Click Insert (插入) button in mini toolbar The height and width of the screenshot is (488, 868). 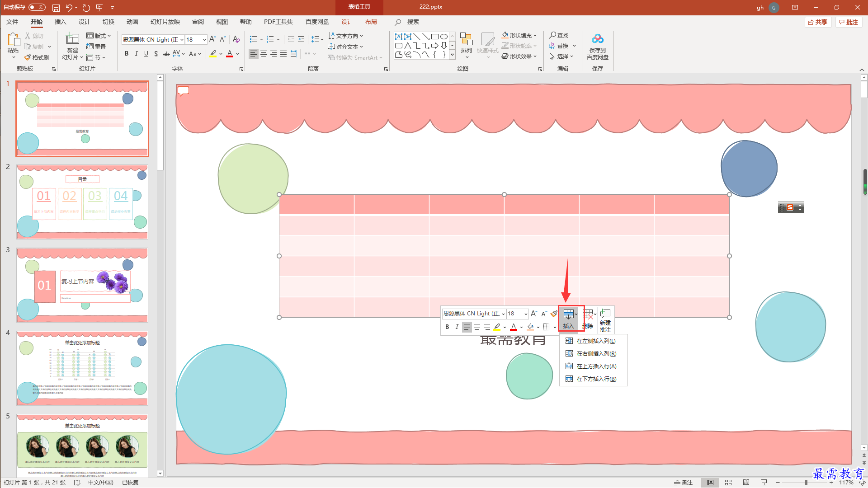569,319
